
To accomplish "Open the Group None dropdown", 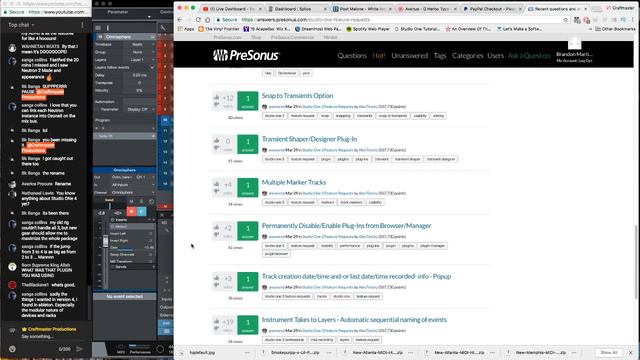I will tap(139, 52).
